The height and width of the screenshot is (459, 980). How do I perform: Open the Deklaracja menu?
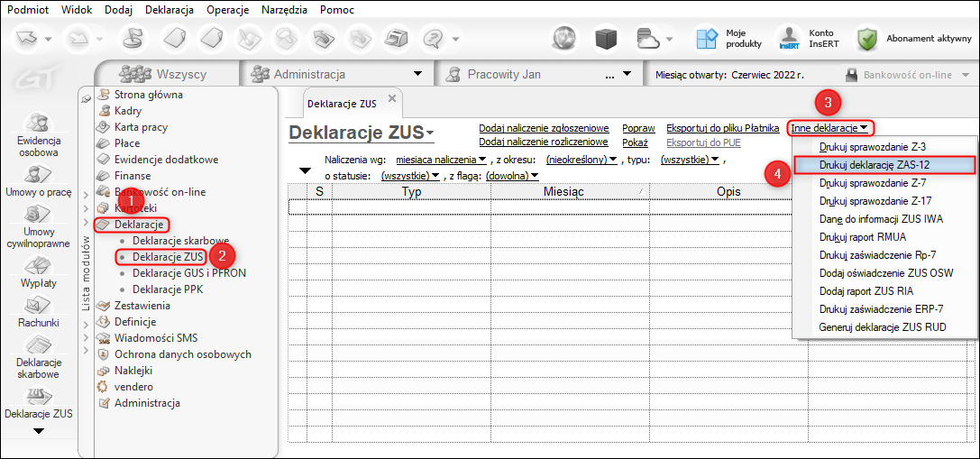169,10
